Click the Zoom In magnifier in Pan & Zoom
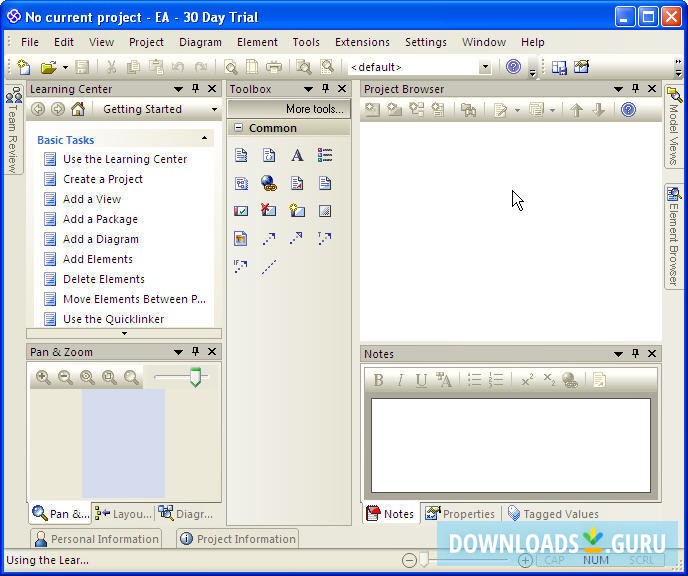The image size is (688, 576). tap(43, 377)
